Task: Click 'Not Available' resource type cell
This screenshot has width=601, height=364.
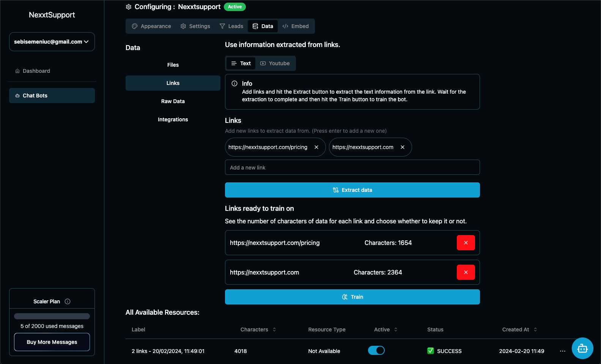Action: [324, 351]
